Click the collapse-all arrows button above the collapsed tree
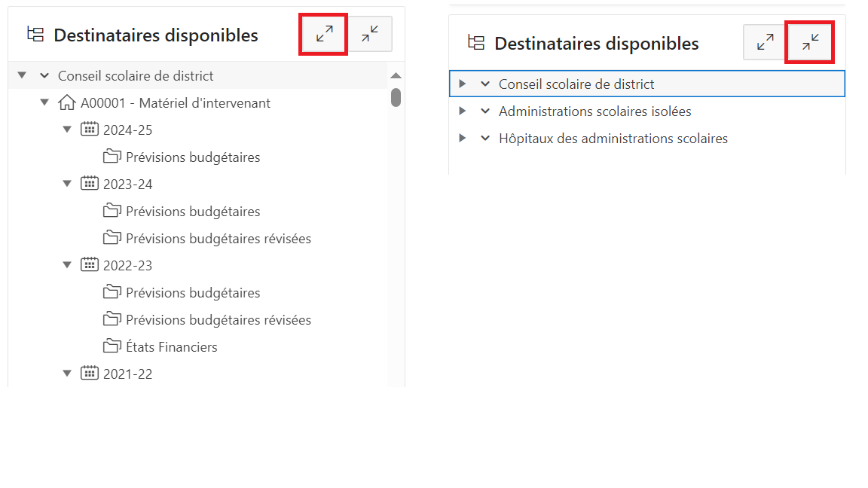This screenshot has width=868, height=488. click(x=810, y=43)
